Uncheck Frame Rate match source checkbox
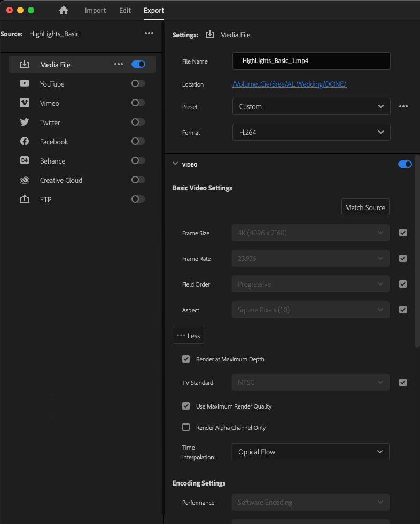This screenshot has height=524, width=420. [403, 258]
